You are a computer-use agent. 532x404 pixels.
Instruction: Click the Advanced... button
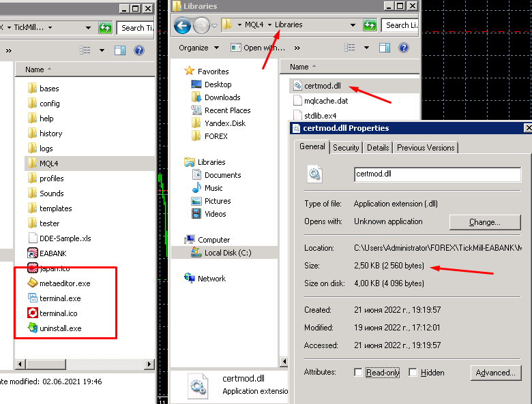[496, 373]
